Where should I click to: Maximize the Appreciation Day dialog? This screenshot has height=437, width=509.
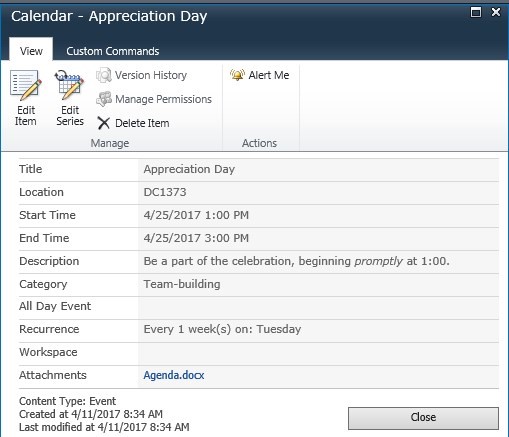pyautogui.click(x=476, y=12)
